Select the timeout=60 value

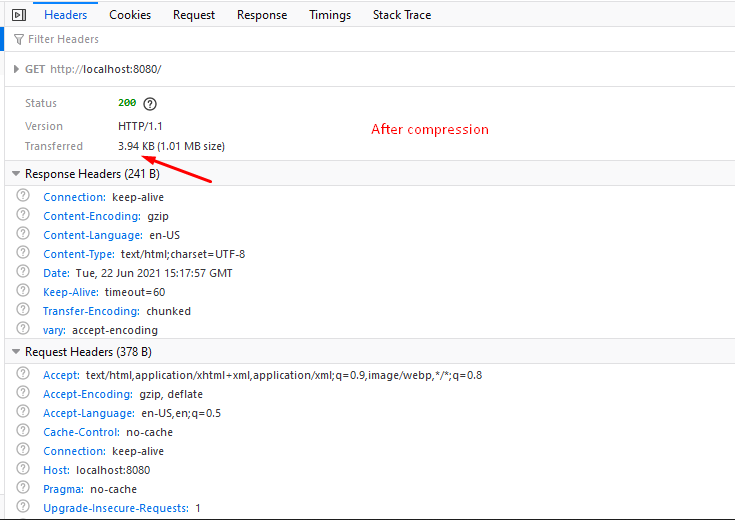point(135,292)
